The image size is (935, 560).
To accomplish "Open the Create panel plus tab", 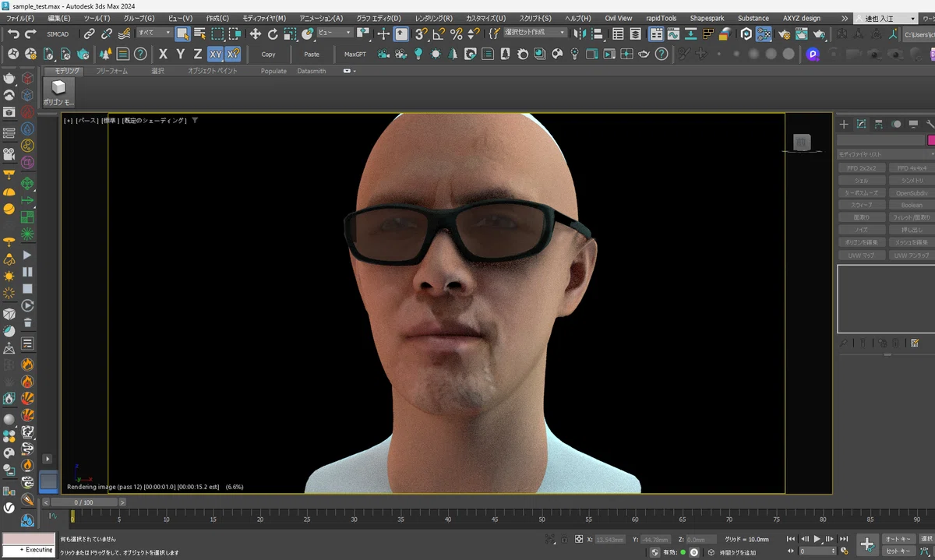I will pyautogui.click(x=844, y=124).
